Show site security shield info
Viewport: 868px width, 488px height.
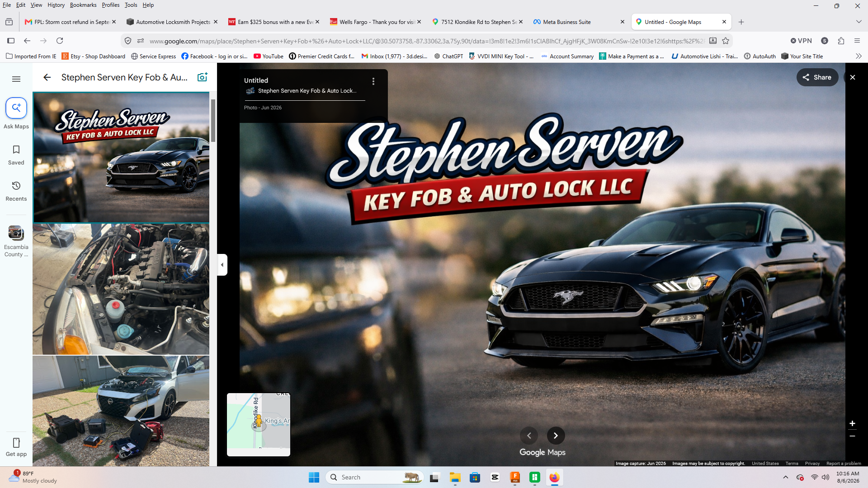click(x=128, y=41)
